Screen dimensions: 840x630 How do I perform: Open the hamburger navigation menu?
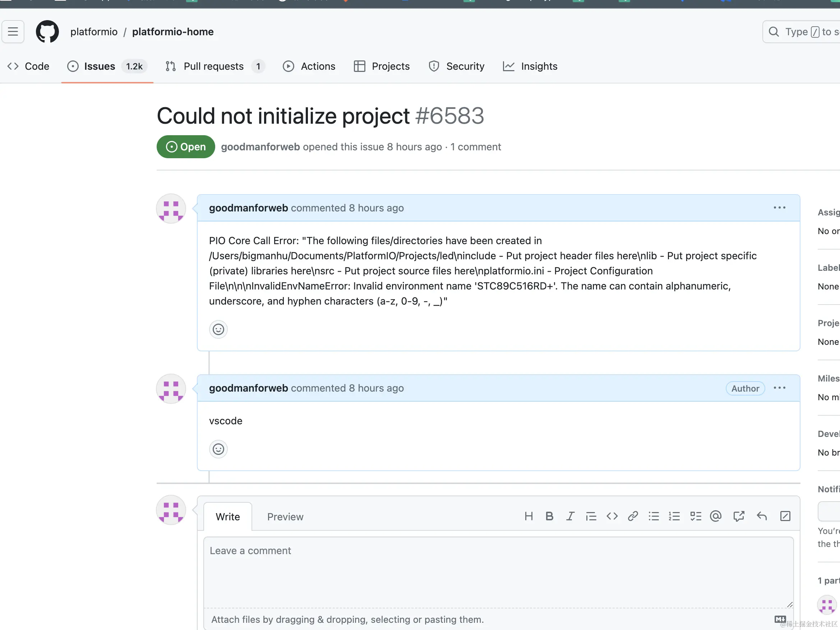tap(13, 32)
